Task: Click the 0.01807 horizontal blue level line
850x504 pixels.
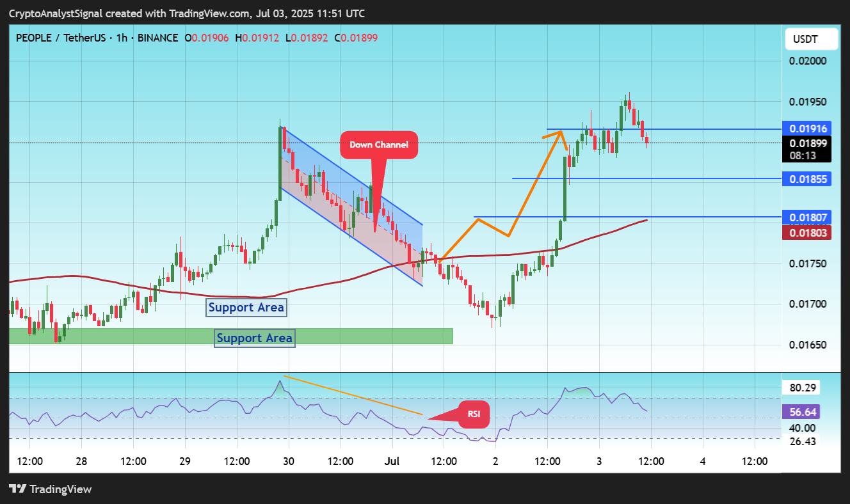Action: [627, 217]
